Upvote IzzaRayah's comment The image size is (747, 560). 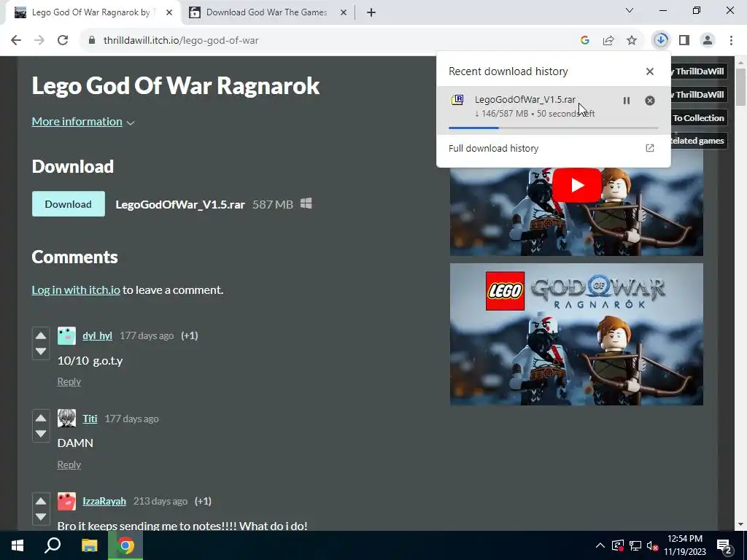[41, 501]
